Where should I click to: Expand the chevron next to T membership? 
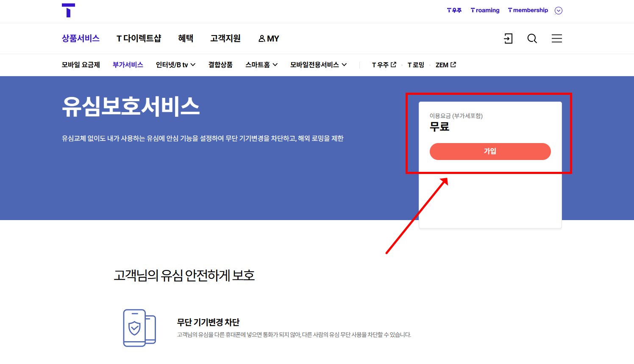559,10
